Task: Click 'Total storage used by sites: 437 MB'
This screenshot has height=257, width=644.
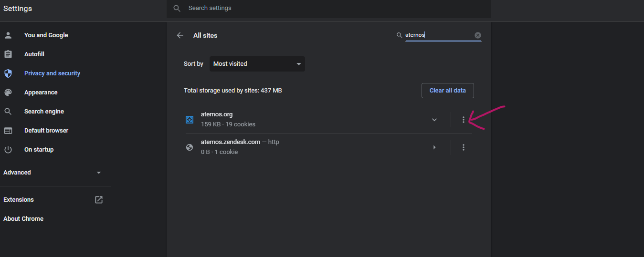Action: click(233, 91)
